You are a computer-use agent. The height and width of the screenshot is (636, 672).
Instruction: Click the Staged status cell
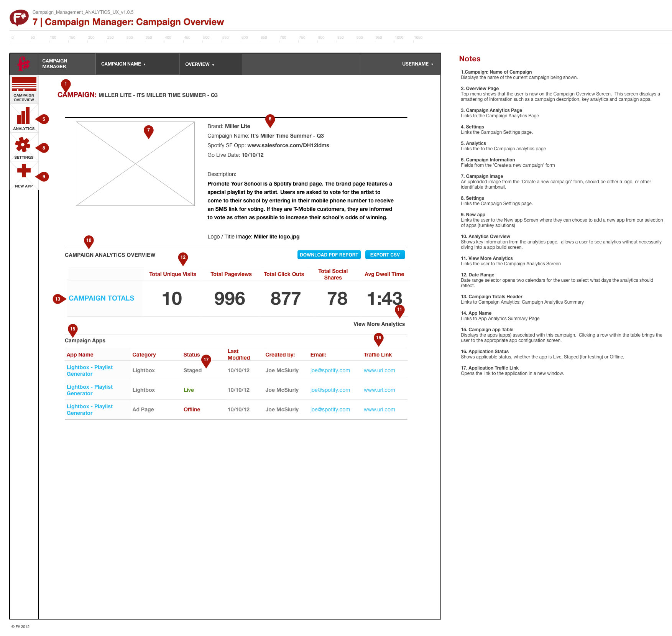pyautogui.click(x=192, y=371)
